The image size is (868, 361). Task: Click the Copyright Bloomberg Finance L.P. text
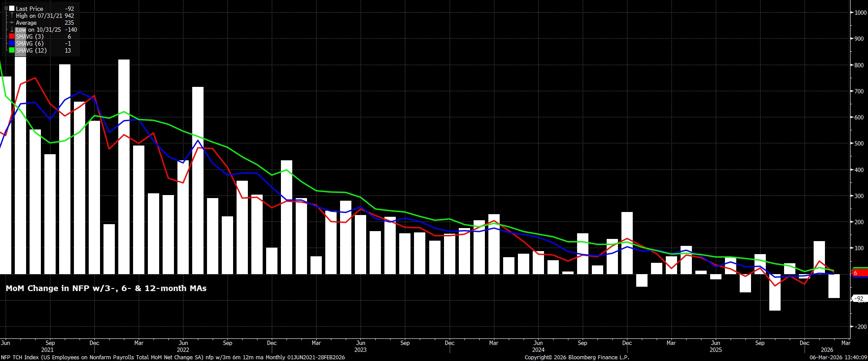tap(577, 357)
